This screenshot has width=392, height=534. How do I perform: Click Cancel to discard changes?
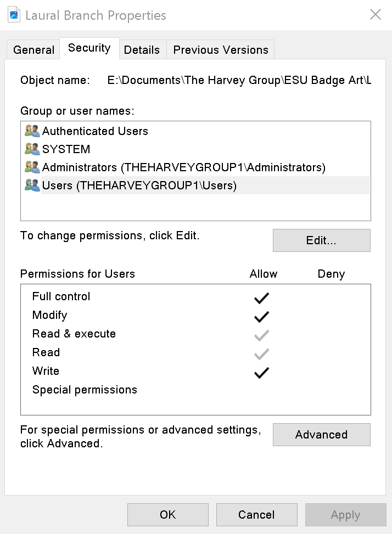tap(256, 514)
